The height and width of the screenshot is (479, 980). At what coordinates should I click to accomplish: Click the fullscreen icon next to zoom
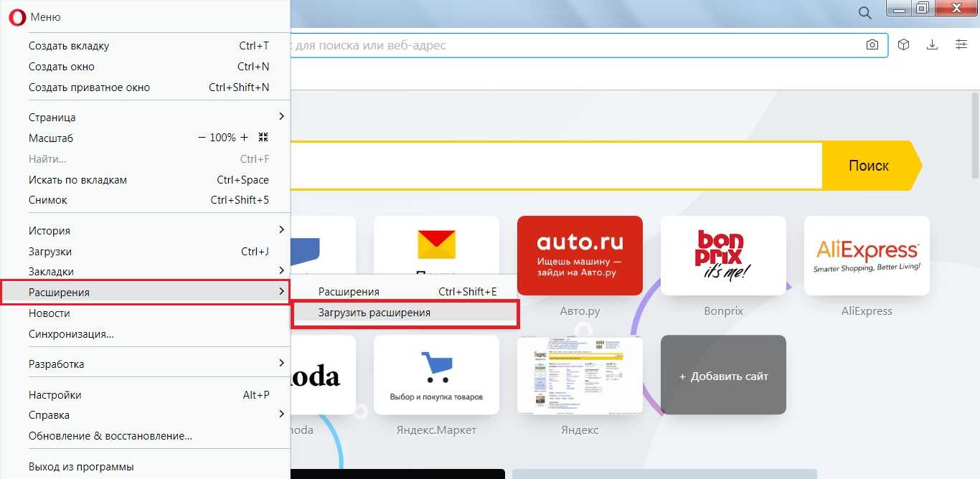coord(263,138)
